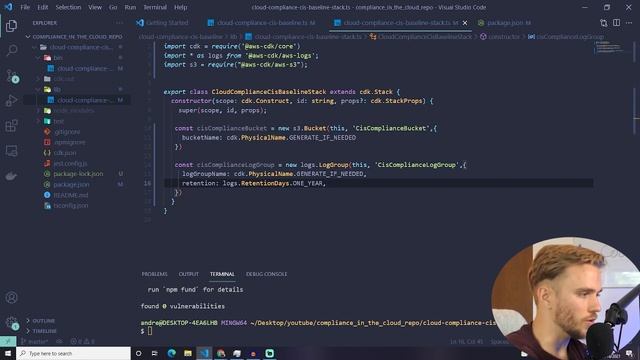Open the Manage gear icon

tap(11, 322)
